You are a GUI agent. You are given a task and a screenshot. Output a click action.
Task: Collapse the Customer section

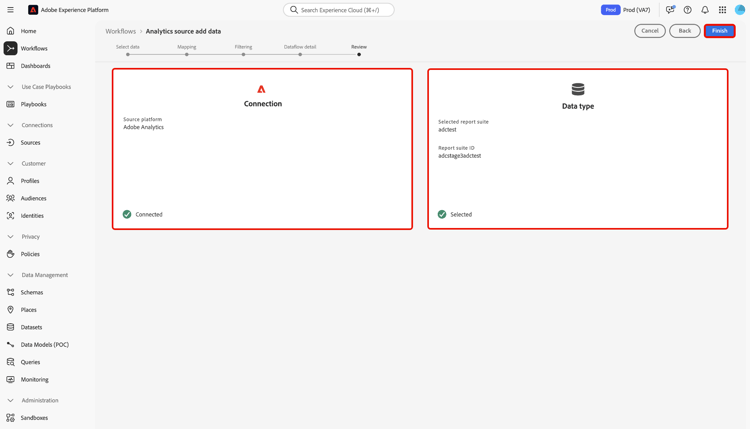tap(11, 163)
